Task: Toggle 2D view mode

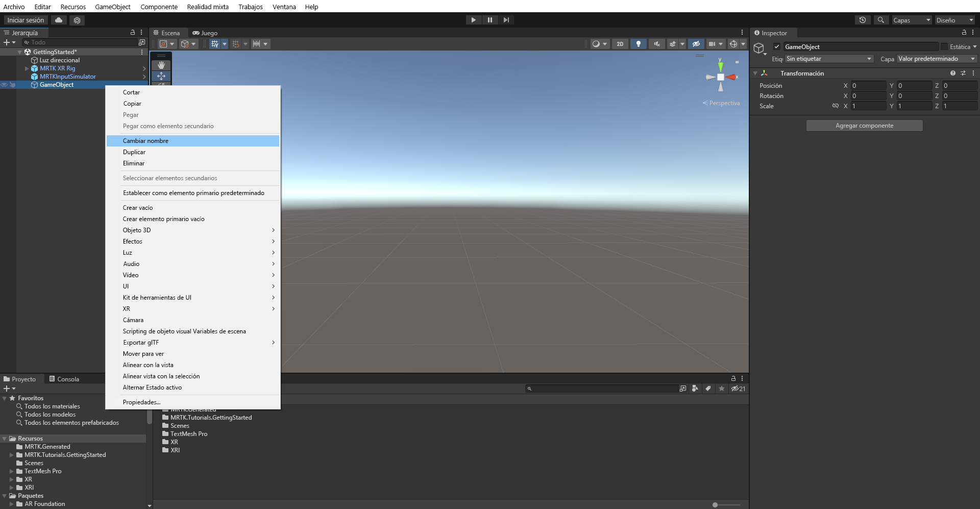Action: click(x=620, y=44)
